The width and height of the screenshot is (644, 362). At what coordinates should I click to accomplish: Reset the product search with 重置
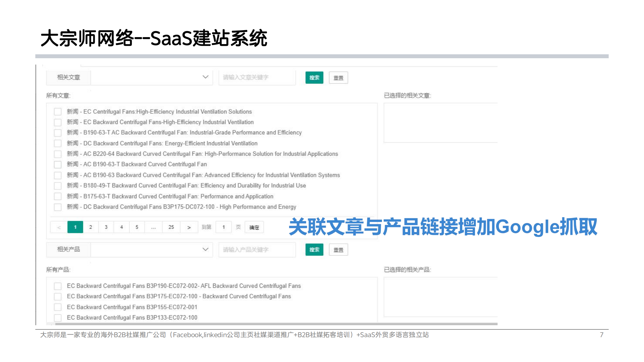pos(338,250)
